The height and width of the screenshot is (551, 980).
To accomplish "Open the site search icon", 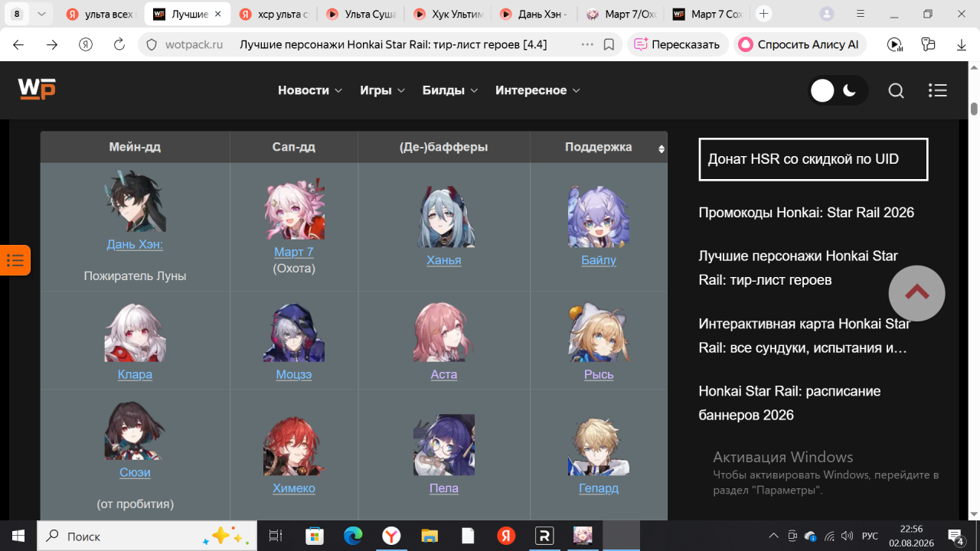I will tap(896, 90).
